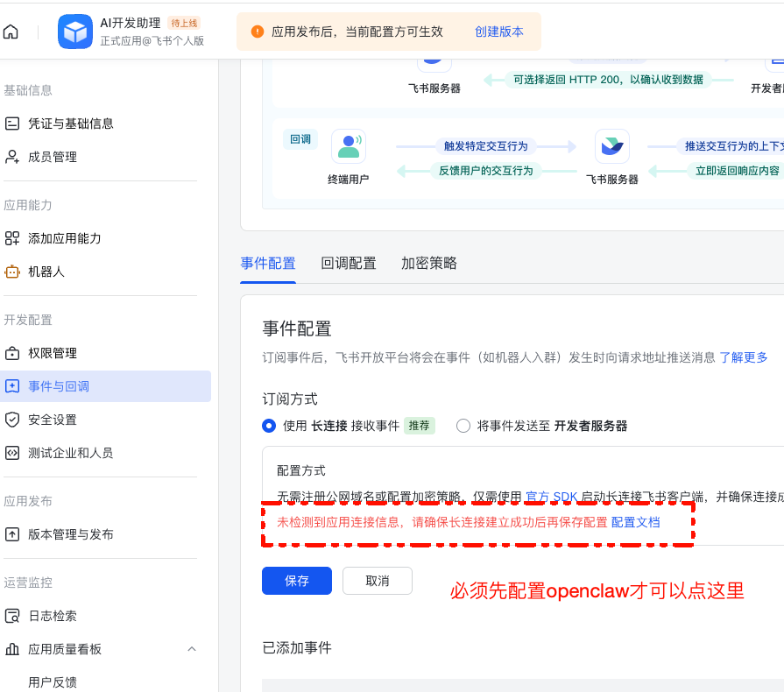The width and height of the screenshot is (784, 692).
Task: Open the 了解更多 link
Action: pyautogui.click(x=744, y=357)
